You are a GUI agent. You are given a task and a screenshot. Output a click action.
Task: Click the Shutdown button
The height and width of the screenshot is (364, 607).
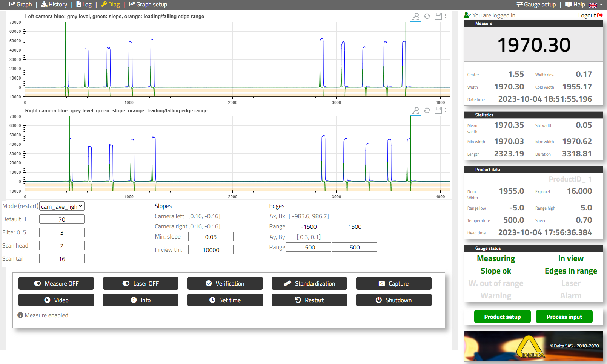point(393,300)
